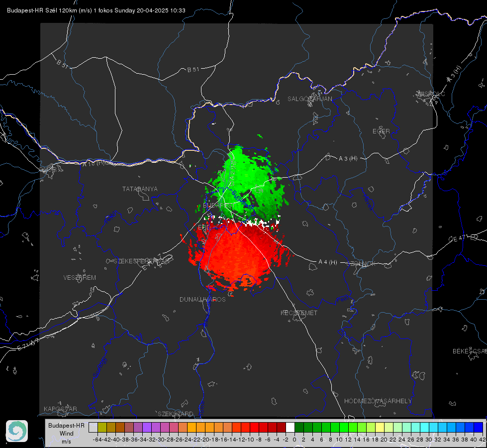Image resolution: width=487 pixels, height=448 pixels.
Task: Click the SALGÓTARJÁN city label
Action: point(309,99)
